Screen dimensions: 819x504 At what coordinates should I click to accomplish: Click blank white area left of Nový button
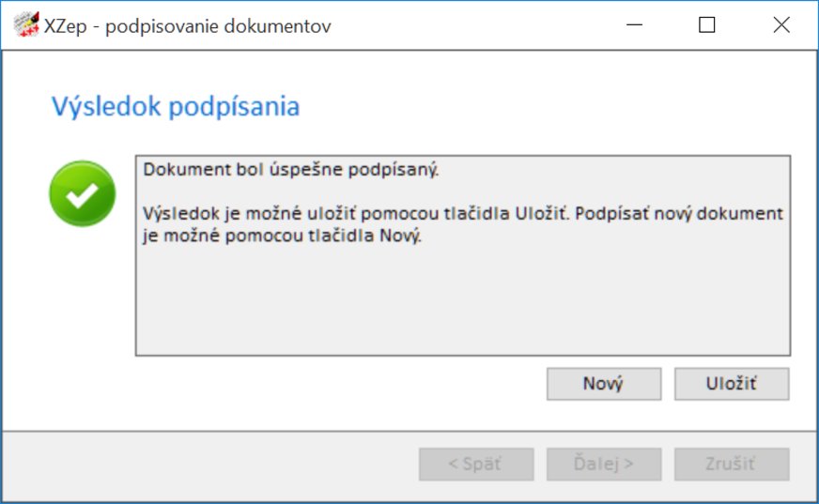point(329,383)
